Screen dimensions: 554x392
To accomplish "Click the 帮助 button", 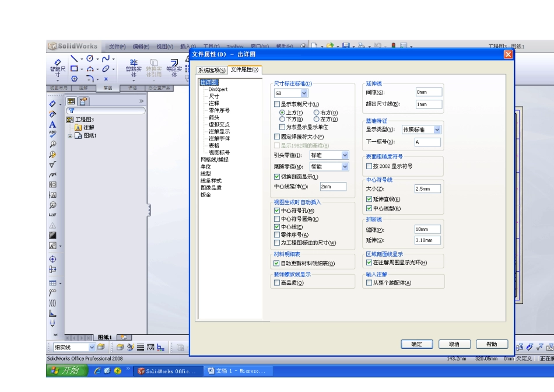I will tap(492, 344).
